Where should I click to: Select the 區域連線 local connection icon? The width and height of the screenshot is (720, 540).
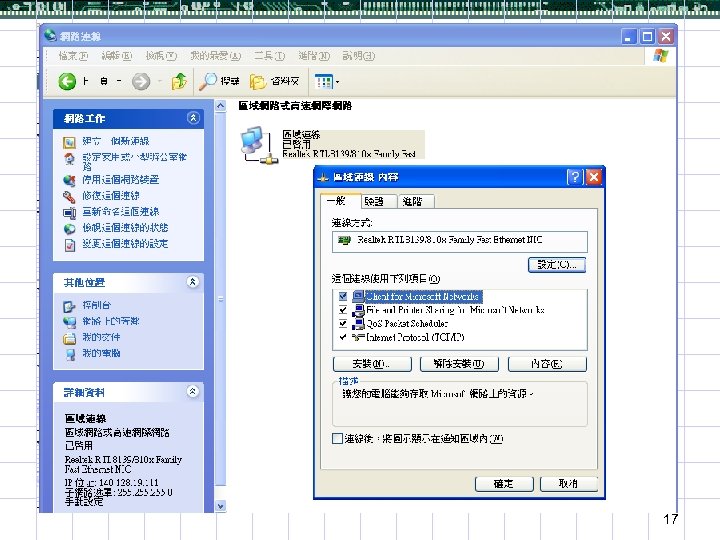tap(258, 145)
